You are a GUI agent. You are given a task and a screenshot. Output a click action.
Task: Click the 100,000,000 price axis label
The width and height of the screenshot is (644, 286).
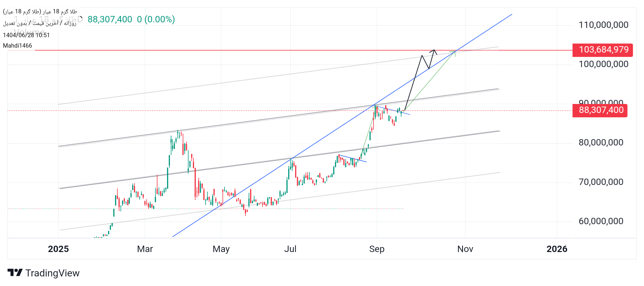[603, 64]
